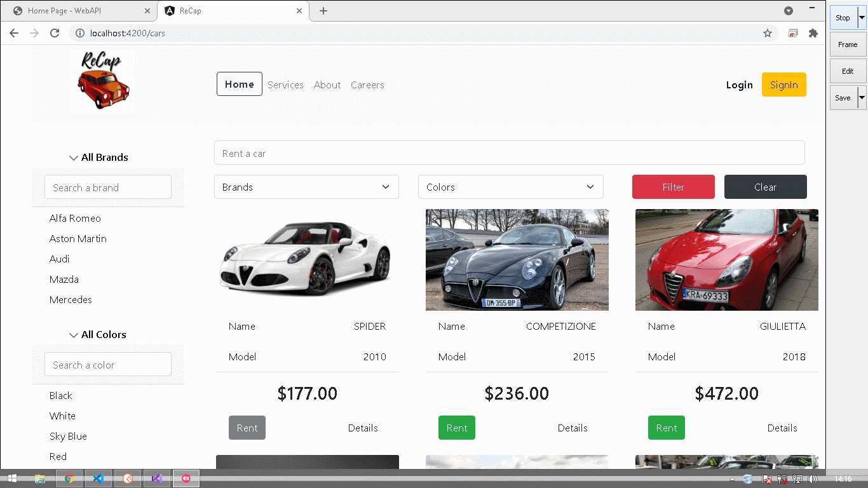Click the volume speaker tray icon
This screenshot has width=868, height=488.
coord(812,479)
